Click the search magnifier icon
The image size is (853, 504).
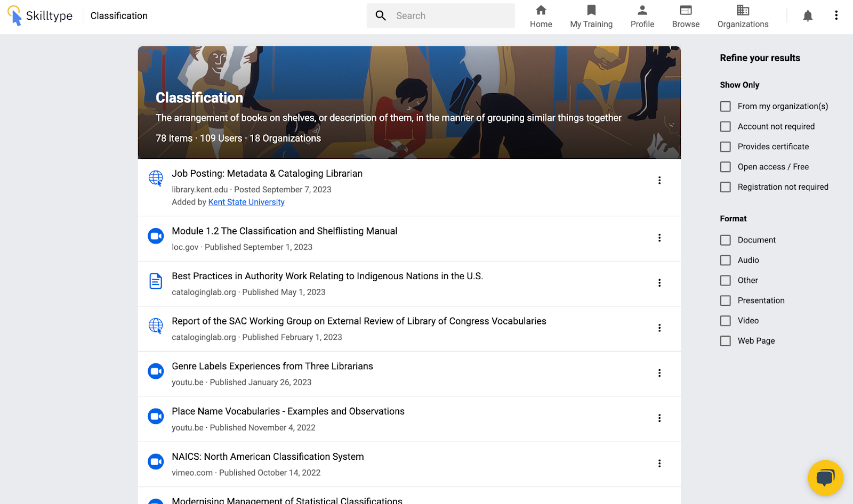click(x=381, y=16)
